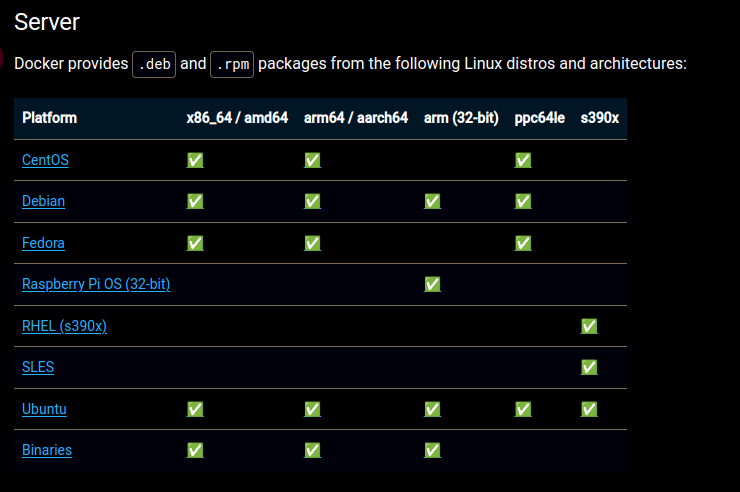Open the Debian platform link
This screenshot has width=740, height=492.
43,201
